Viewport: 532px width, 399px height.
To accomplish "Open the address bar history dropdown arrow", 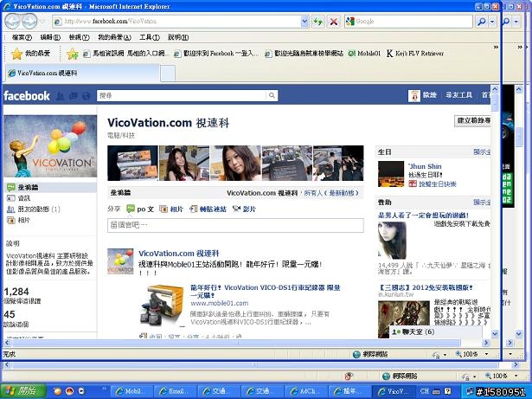I will pos(304,22).
